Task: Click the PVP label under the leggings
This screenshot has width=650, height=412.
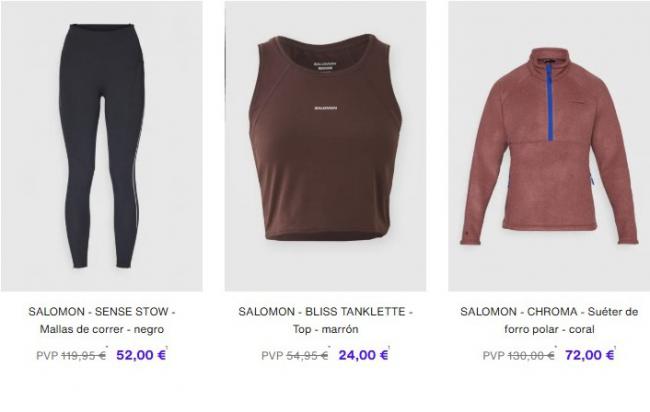Action: (47, 356)
